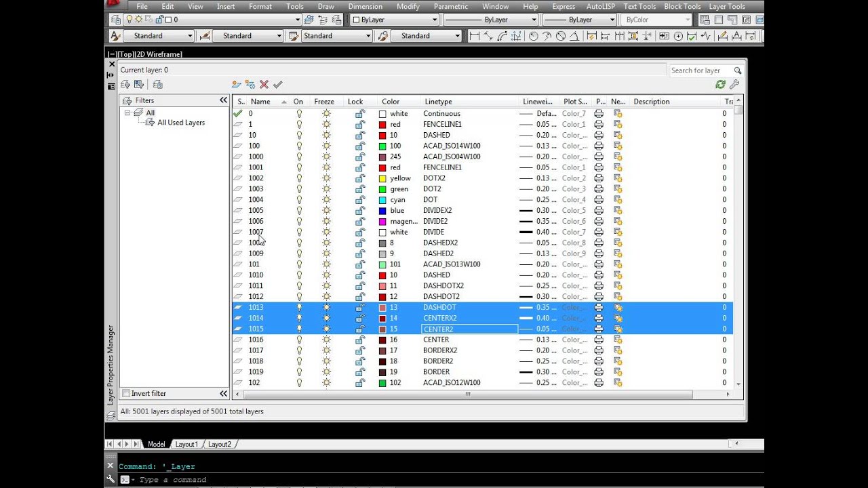
Task: Open the lineweight ByLayer dropdown
Action: pos(579,20)
